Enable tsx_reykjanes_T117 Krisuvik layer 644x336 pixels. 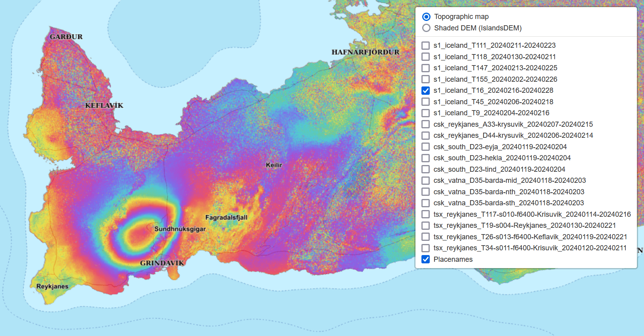pyautogui.click(x=425, y=214)
